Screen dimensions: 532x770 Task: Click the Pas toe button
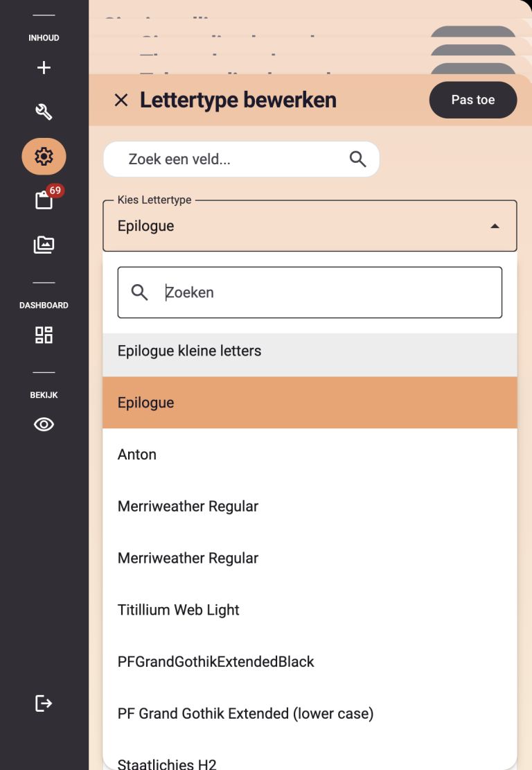(473, 100)
